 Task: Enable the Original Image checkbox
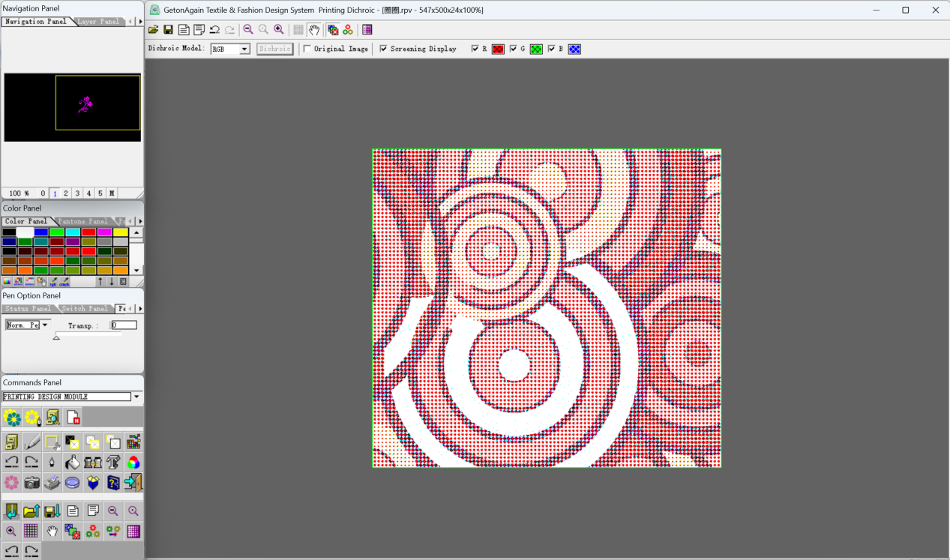click(x=307, y=49)
